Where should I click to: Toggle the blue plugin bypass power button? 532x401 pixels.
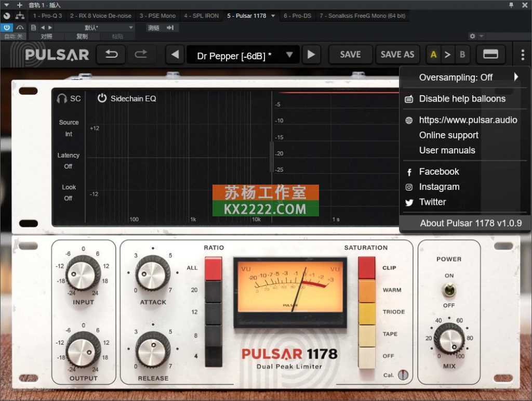point(6,28)
